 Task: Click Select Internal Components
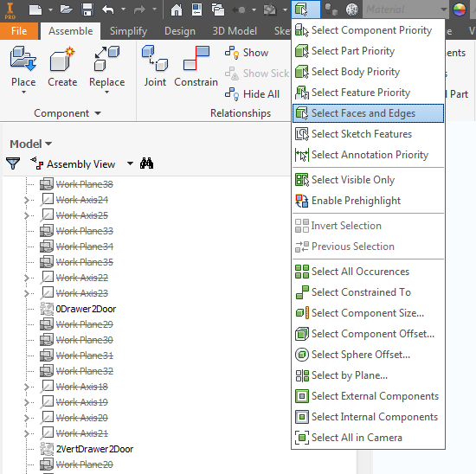[x=368, y=417]
